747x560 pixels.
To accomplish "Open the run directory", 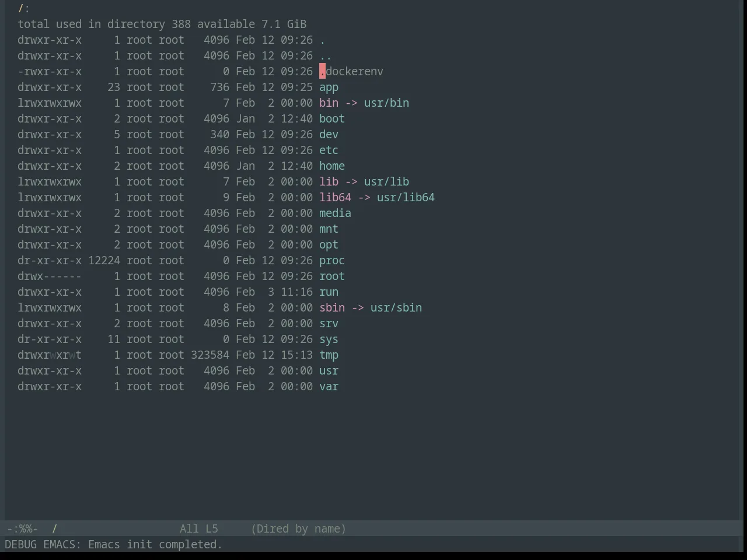I will pyautogui.click(x=329, y=292).
